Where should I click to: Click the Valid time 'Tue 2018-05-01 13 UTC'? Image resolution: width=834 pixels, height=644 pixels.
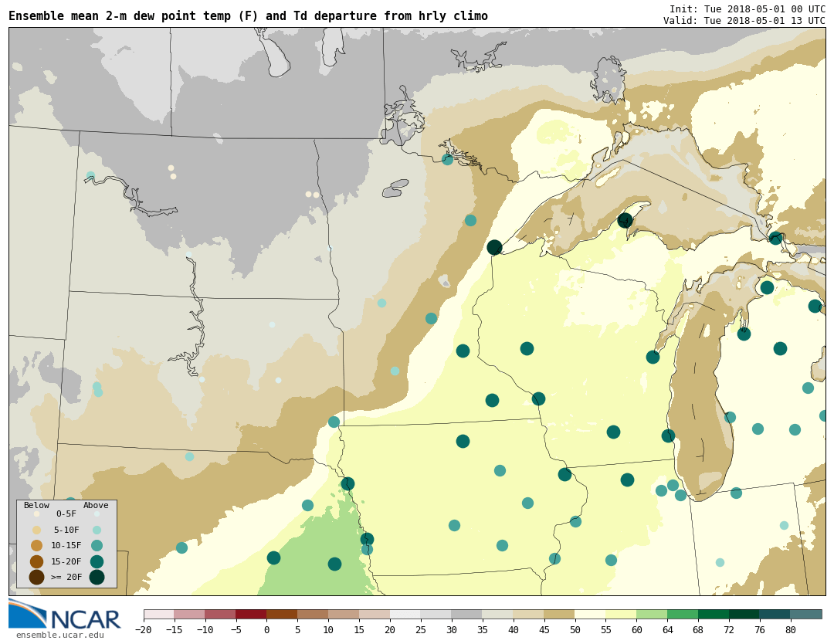pyautogui.click(x=764, y=20)
